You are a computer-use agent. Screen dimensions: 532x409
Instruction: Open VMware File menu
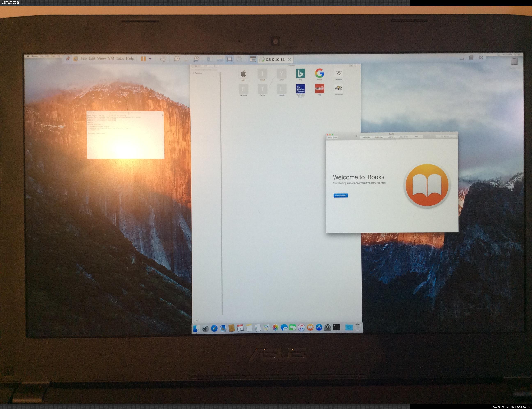tap(84, 58)
